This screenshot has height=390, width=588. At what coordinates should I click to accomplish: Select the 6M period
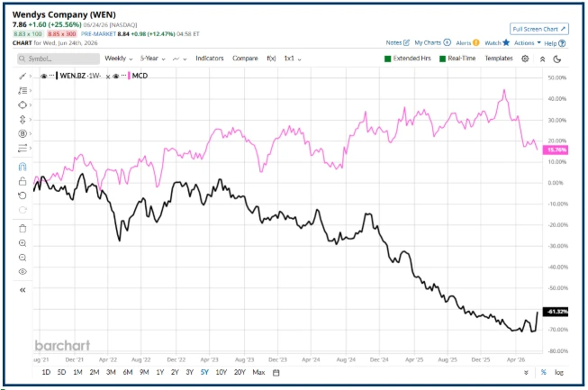128,372
